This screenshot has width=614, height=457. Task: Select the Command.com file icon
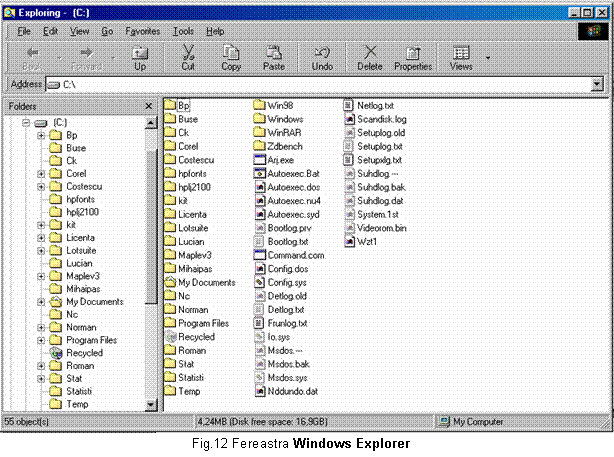(259, 255)
